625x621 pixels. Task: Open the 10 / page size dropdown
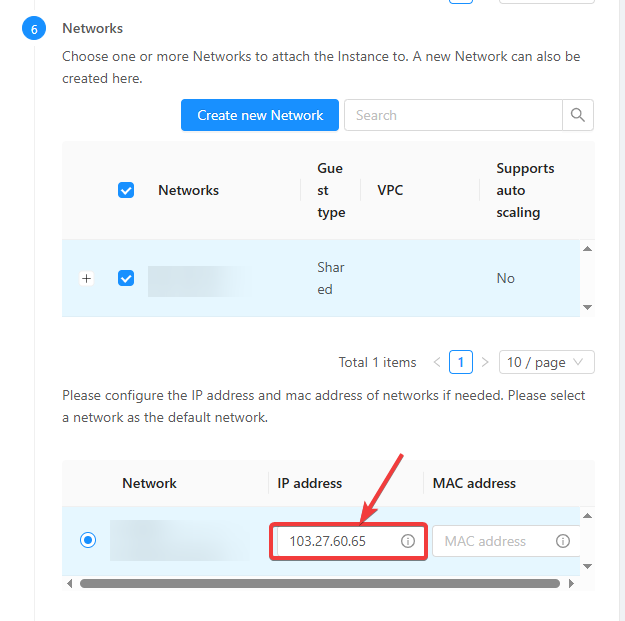coord(546,362)
